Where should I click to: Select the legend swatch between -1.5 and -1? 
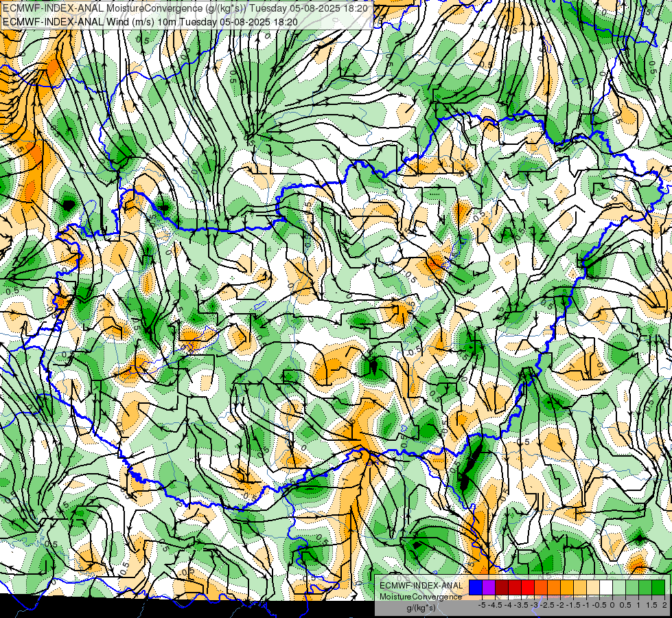580,587
